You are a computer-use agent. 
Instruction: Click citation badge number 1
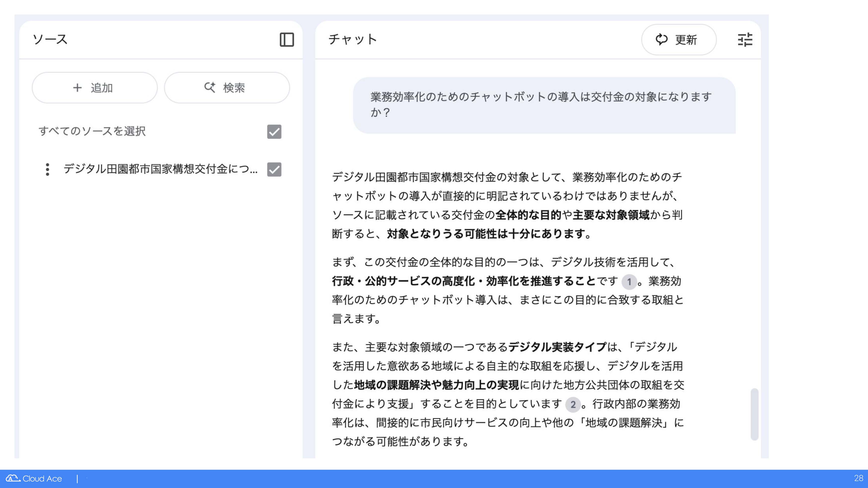coord(629,282)
